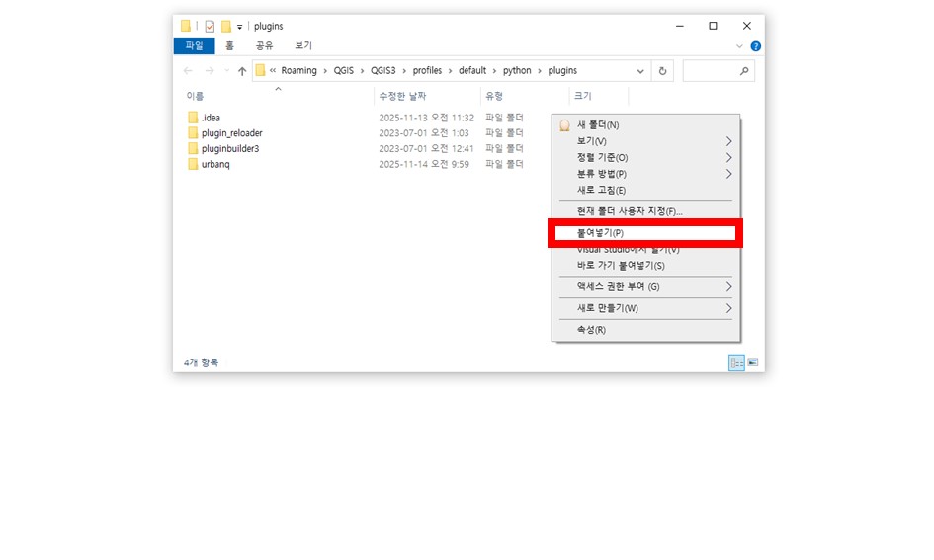Viewport: 934px width, 560px height.
Task: Sort by the 수정한 날짜 column header
Action: click(402, 96)
